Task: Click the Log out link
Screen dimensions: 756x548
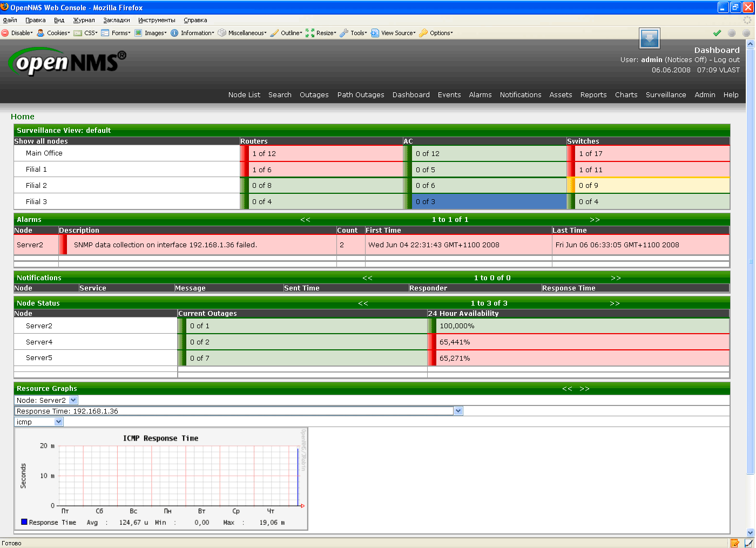Action: pyautogui.click(x=727, y=60)
